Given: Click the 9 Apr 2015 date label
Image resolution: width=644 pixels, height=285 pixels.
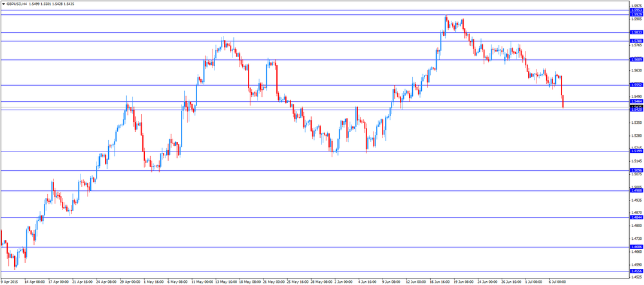Looking at the screenshot, I should tap(10, 282).
